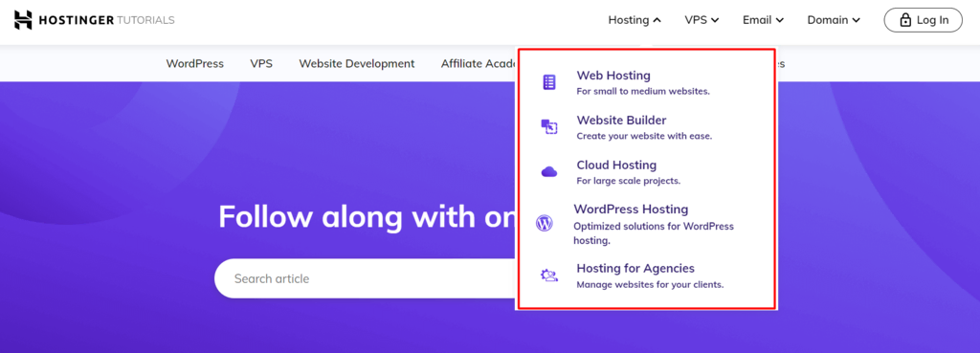The height and width of the screenshot is (353, 980).
Task: Expand the VPS dropdown menu
Action: (x=702, y=20)
